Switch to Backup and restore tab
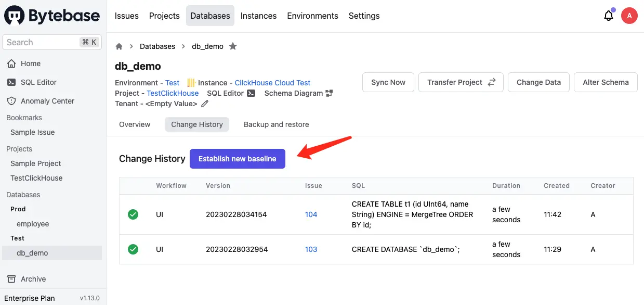The height and width of the screenshot is (305, 644). (276, 124)
